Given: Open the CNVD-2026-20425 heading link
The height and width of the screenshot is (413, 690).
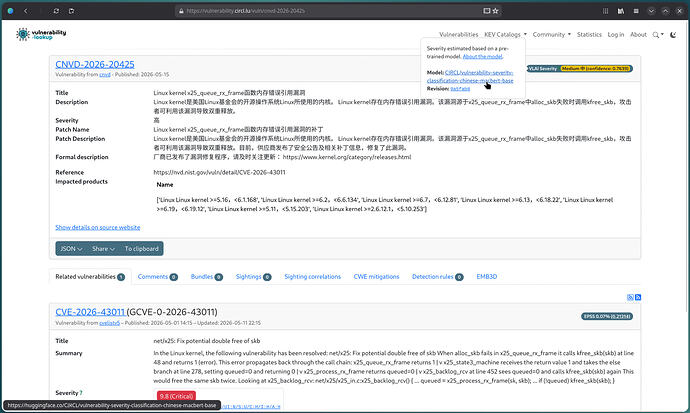Looking at the screenshot, I should (x=95, y=64).
